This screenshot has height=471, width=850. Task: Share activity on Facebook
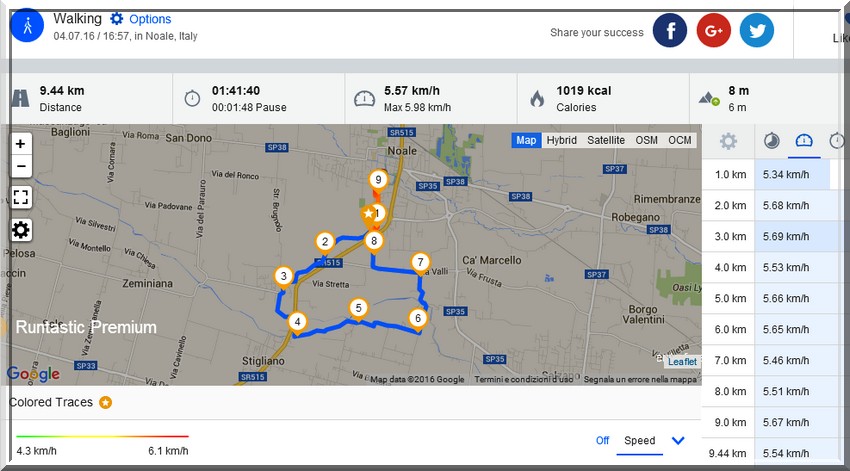coord(670,31)
